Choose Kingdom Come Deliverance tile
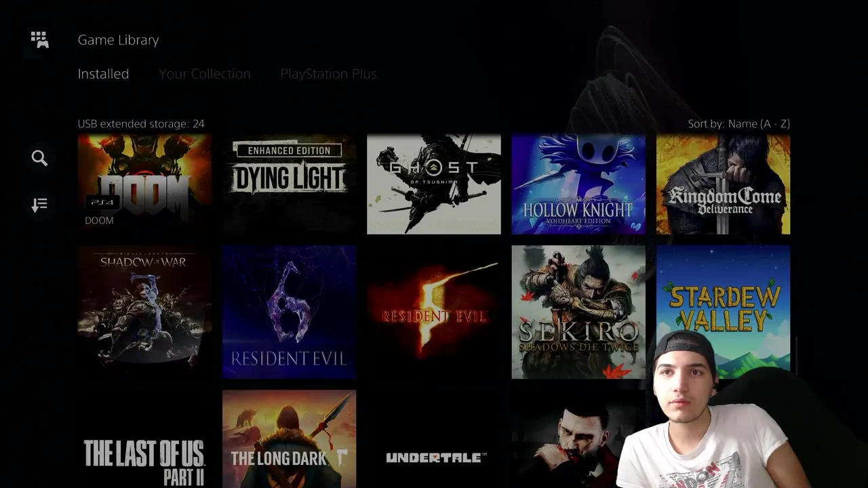 pos(723,184)
